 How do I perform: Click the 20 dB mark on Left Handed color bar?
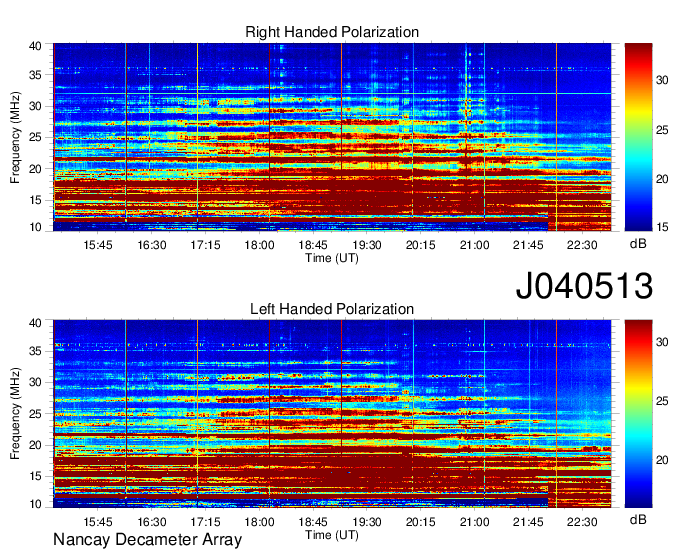point(662,460)
